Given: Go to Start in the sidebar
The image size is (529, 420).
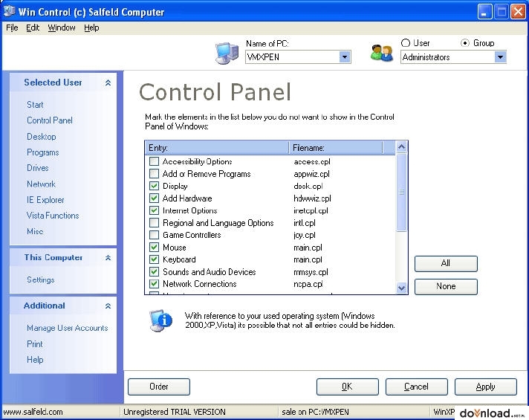Looking at the screenshot, I should tap(35, 105).
